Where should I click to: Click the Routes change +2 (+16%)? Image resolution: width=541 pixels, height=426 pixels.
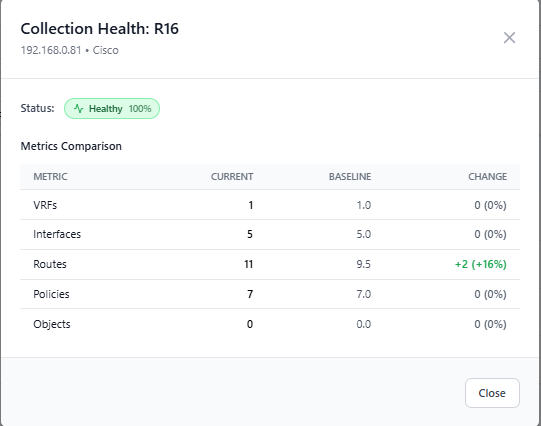click(x=481, y=264)
